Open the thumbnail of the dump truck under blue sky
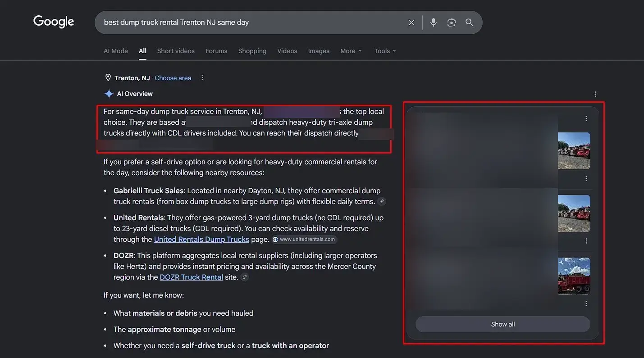Screen dimensions: 644x358 point(574,276)
